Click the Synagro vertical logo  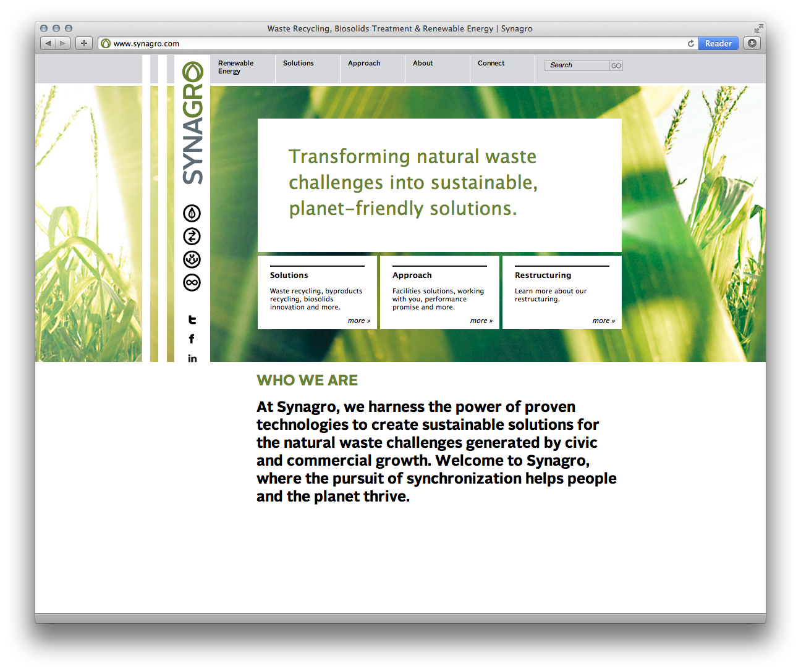(192, 124)
